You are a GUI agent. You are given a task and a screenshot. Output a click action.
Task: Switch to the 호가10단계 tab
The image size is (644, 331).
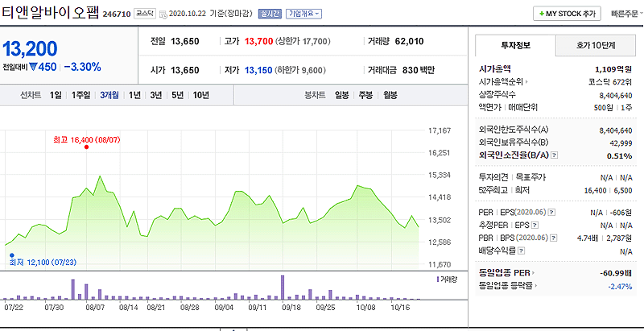pos(596,46)
